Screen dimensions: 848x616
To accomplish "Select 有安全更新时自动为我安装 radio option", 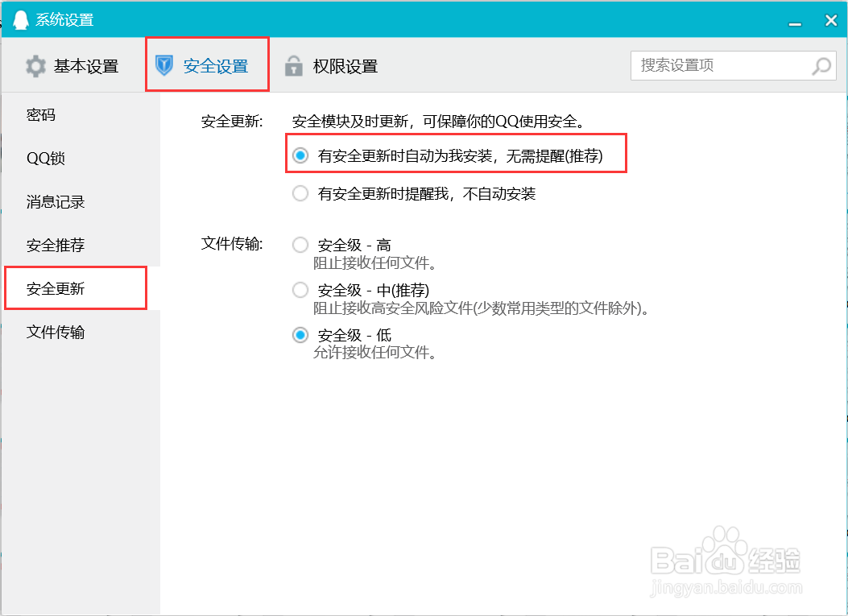I will pyautogui.click(x=300, y=153).
